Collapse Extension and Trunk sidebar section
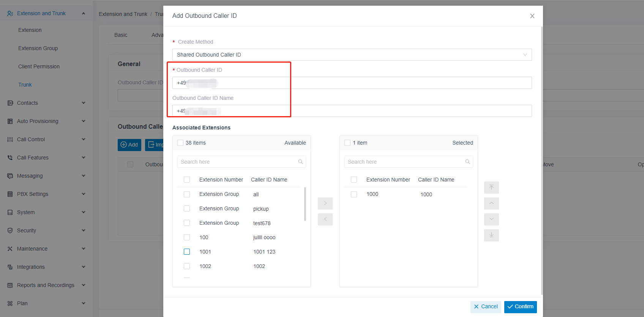The height and width of the screenshot is (317, 644). tap(84, 13)
